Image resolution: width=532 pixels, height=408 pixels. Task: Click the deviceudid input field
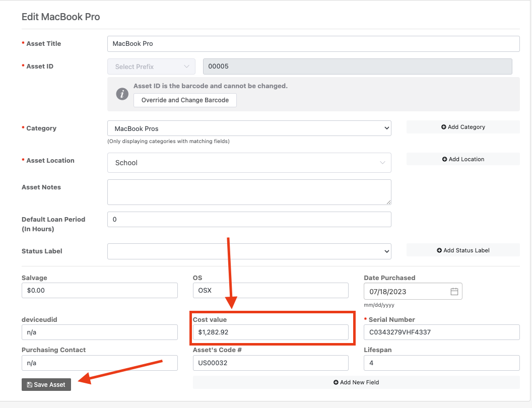click(x=100, y=332)
